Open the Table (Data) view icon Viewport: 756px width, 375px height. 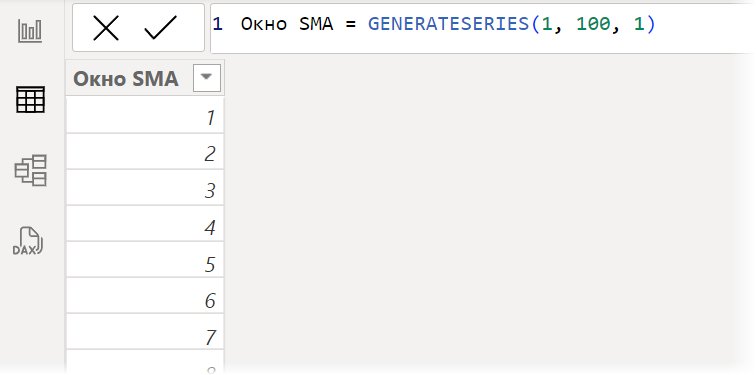click(30, 99)
